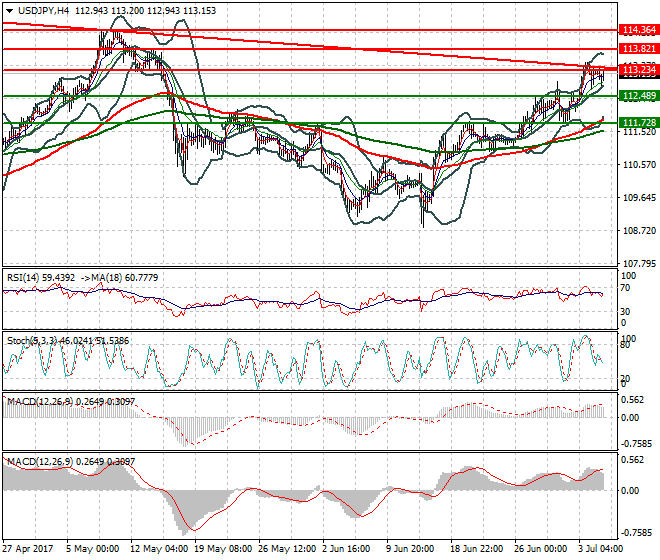Click the lower MACD -0.7585 axis value

[635, 533]
